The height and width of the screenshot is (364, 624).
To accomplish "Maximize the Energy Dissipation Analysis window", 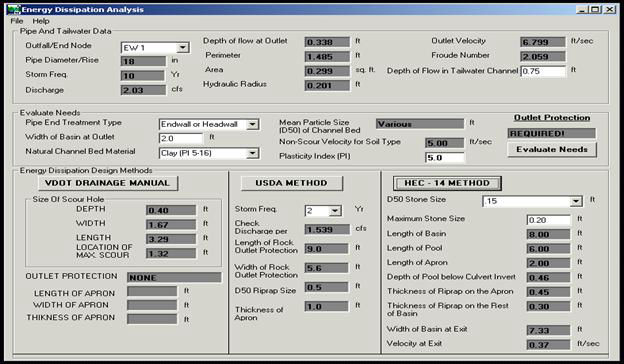I will coord(595,9).
